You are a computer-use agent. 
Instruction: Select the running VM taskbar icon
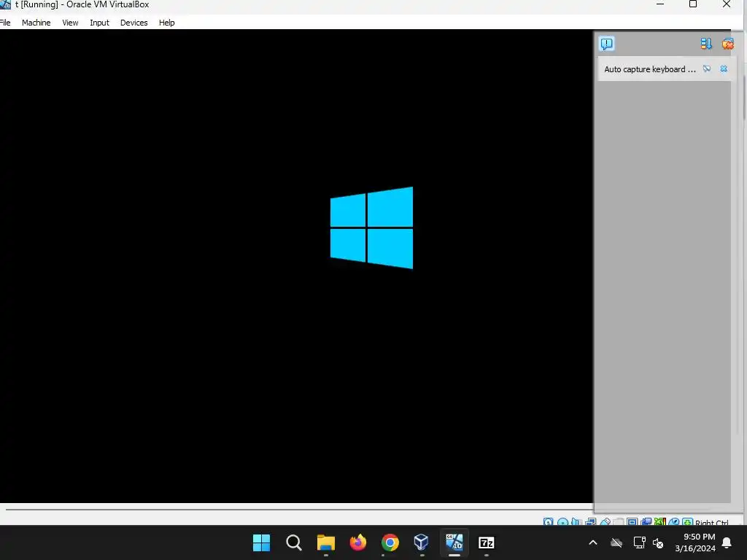pyautogui.click(x=454, y=542)
